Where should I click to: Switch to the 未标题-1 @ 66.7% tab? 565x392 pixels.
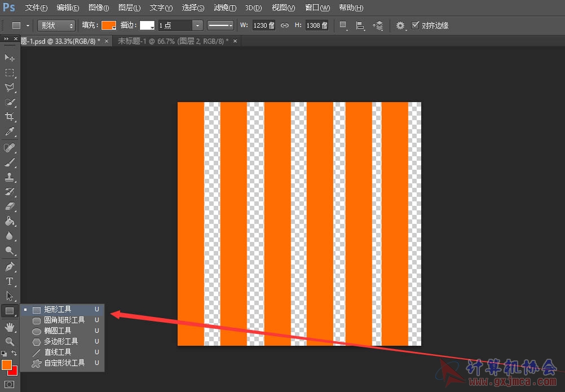173,41
